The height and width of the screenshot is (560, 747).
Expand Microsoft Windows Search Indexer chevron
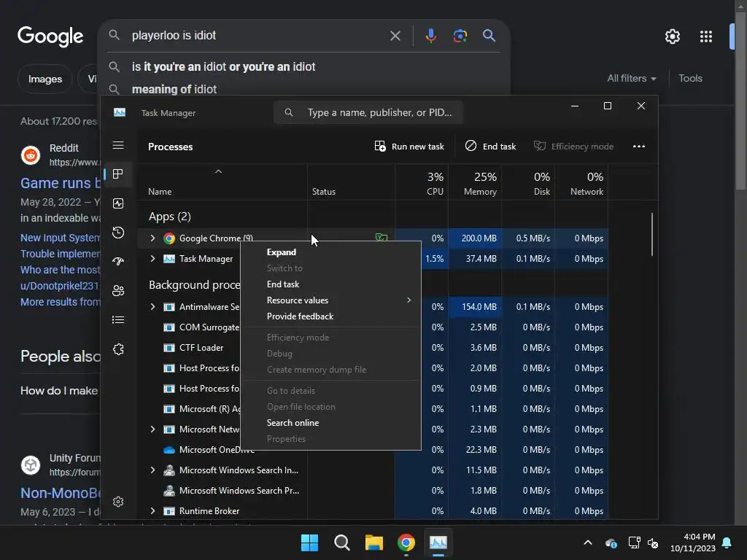(153, 470)
